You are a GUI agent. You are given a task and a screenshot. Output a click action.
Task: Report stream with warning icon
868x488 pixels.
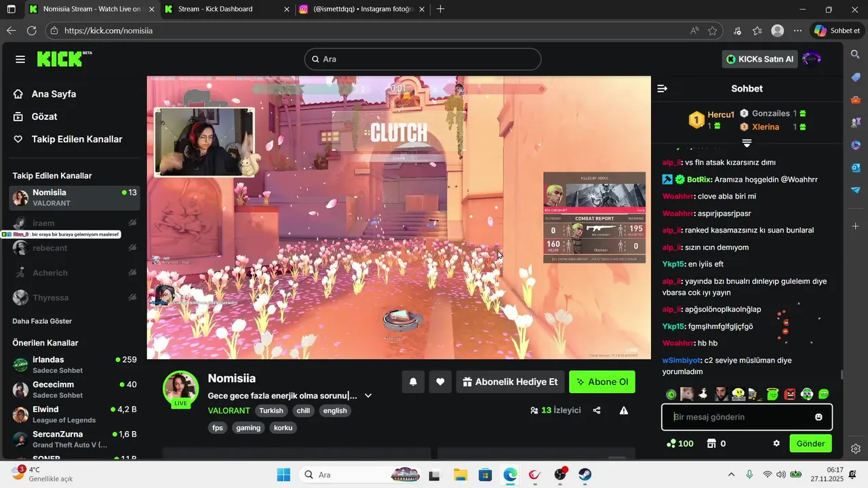624,410
